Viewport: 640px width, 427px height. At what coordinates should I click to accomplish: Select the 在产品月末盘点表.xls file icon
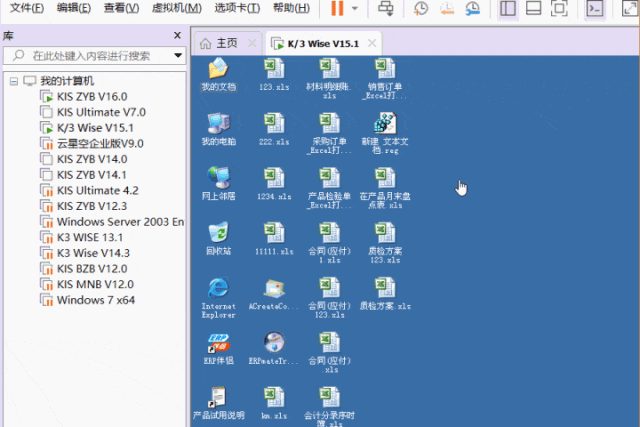pos(385,189)
